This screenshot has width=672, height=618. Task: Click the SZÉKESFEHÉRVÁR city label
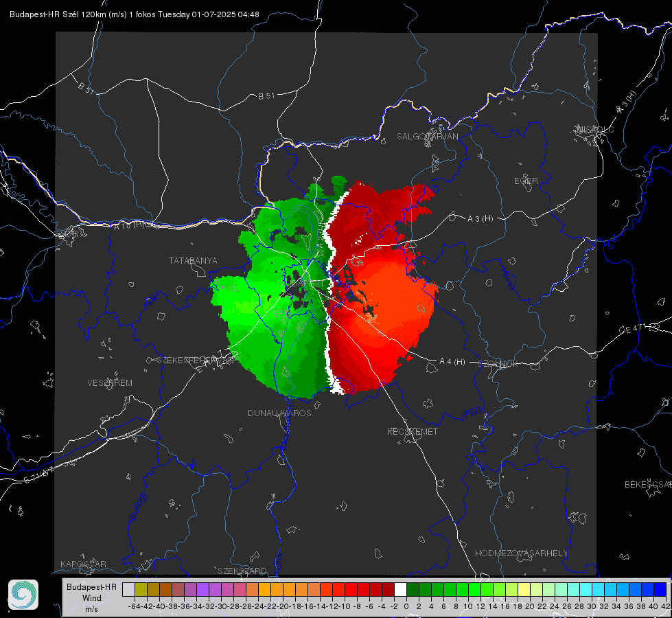(196, 360)
